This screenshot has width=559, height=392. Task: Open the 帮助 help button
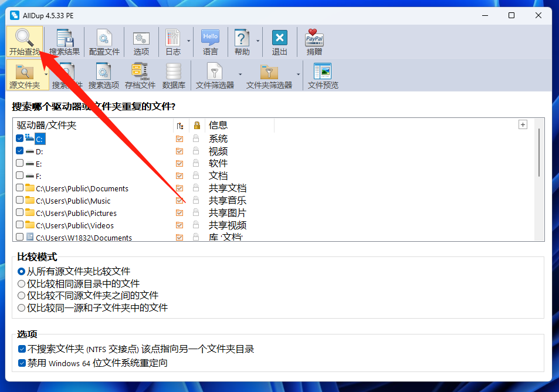pos(242,42)
